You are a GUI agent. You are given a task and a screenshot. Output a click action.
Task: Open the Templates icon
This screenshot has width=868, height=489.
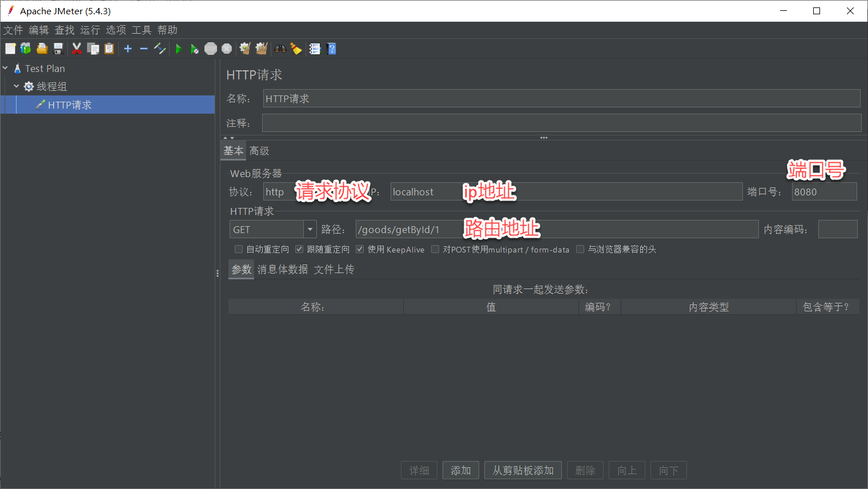click(x=26, y=49)
